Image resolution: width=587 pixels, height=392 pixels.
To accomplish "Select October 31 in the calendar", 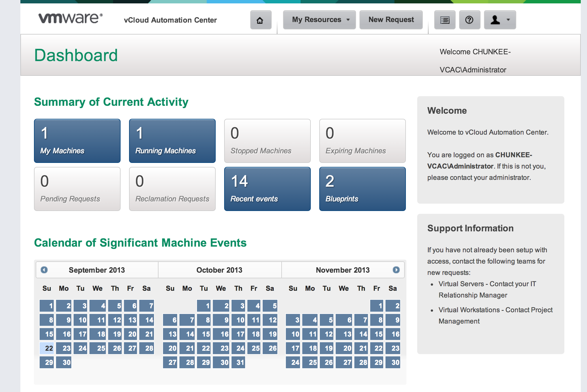I will click(238, 362).
